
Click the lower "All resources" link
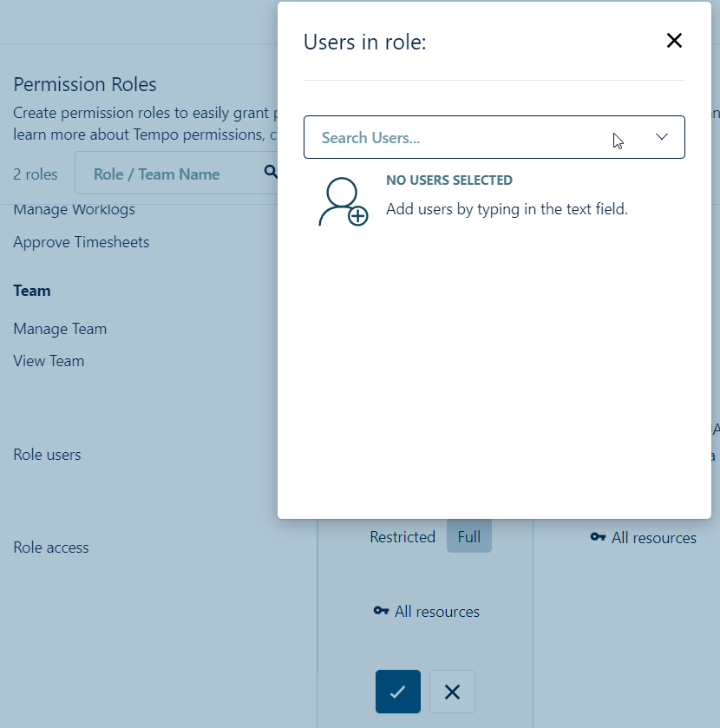pyautogui.click(x=436, y=611)
